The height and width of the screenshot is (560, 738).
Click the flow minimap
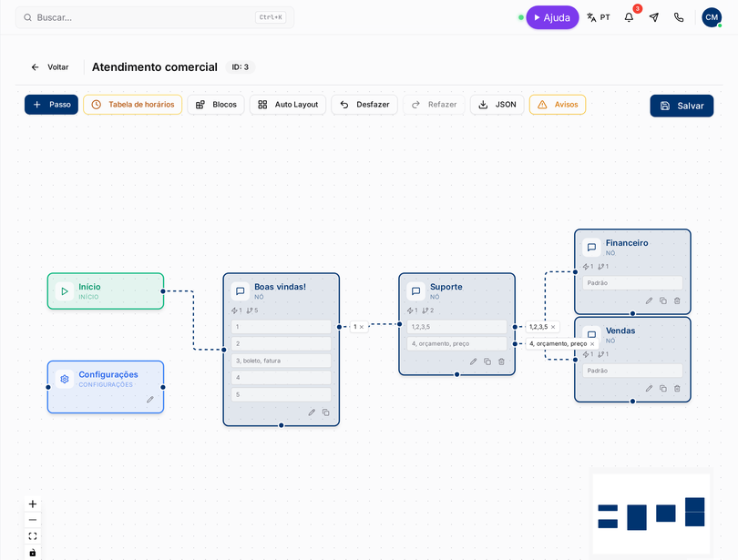(651, 514)
